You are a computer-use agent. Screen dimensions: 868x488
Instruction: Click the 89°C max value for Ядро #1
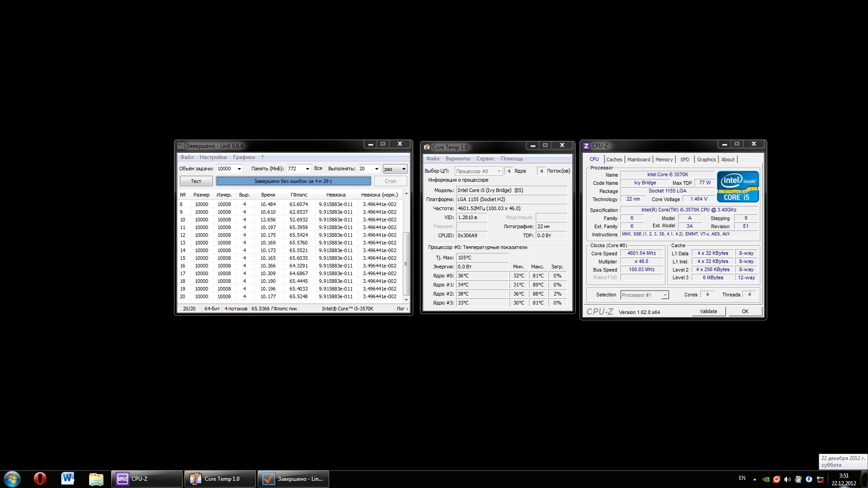tap(538, 285)
